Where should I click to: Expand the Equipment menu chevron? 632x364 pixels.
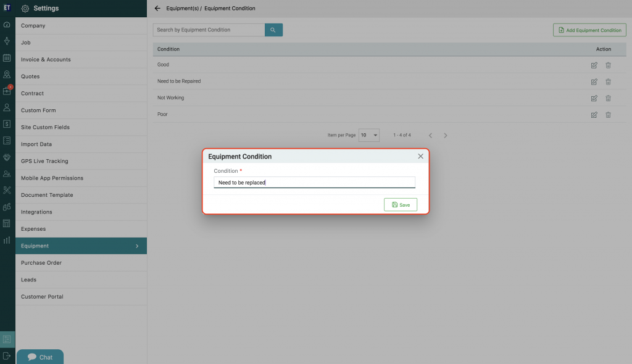coord(137,246)
